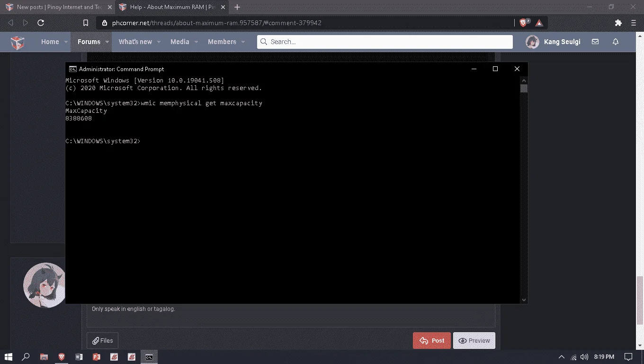Open the Members menu item
Image resolution: width=644 pixels, height=364 pixels.
222,42
